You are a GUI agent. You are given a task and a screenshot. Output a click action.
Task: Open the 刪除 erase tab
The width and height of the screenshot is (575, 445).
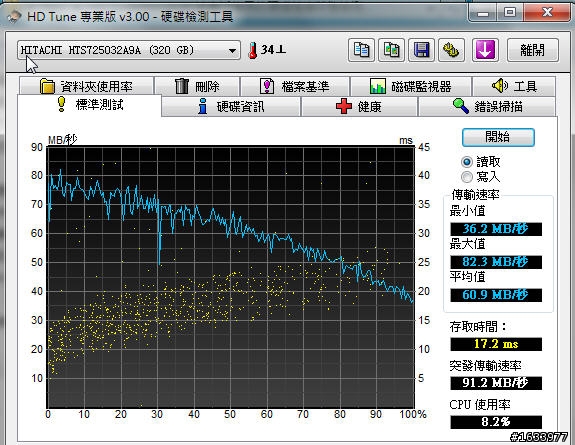[197, 87]
